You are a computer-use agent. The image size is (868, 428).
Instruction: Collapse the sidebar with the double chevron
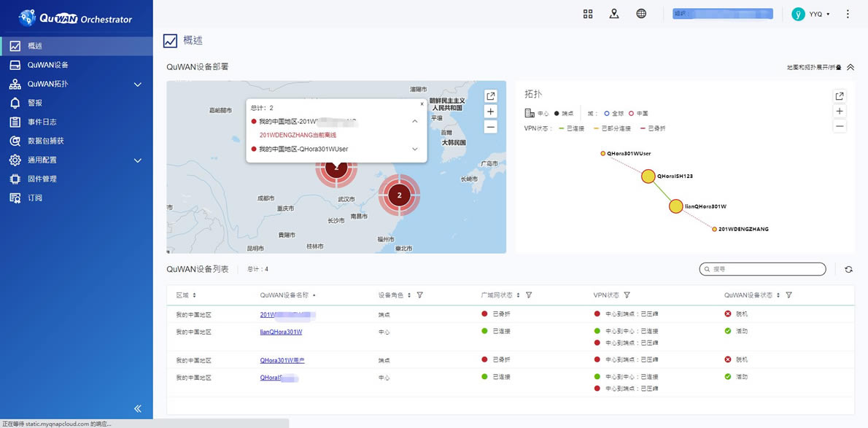(138, 408)
